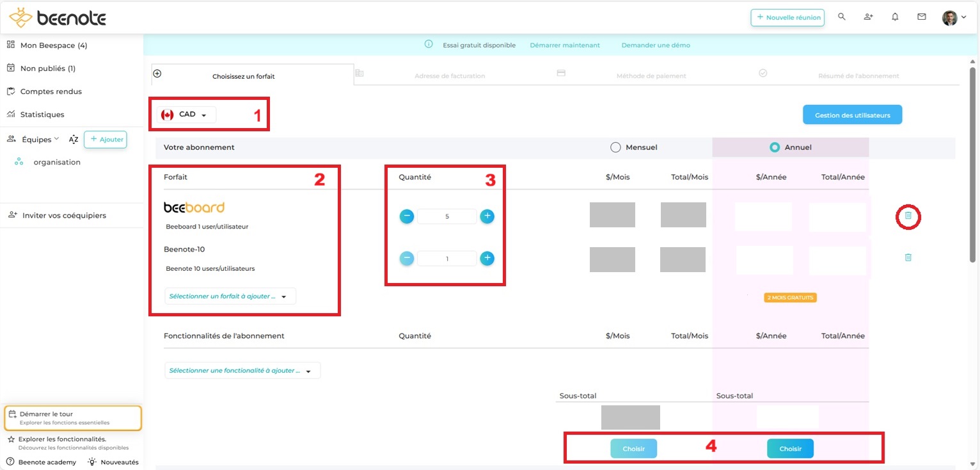Image resolution: width=980 pixels, height=470 pixels.
Task: Click the Beenote-10 quantity input field
Action: point(447,259)
